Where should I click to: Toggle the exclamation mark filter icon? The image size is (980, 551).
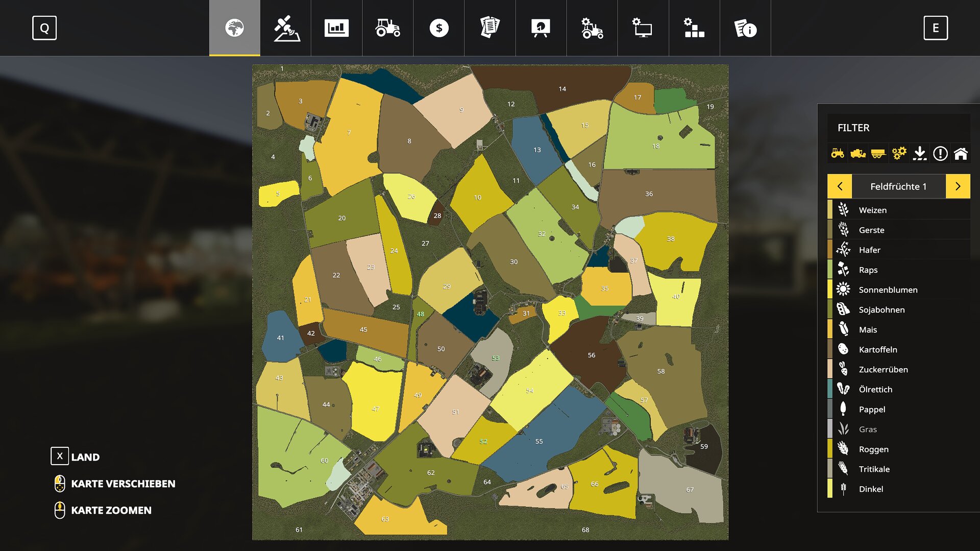[x=940, y=153]
